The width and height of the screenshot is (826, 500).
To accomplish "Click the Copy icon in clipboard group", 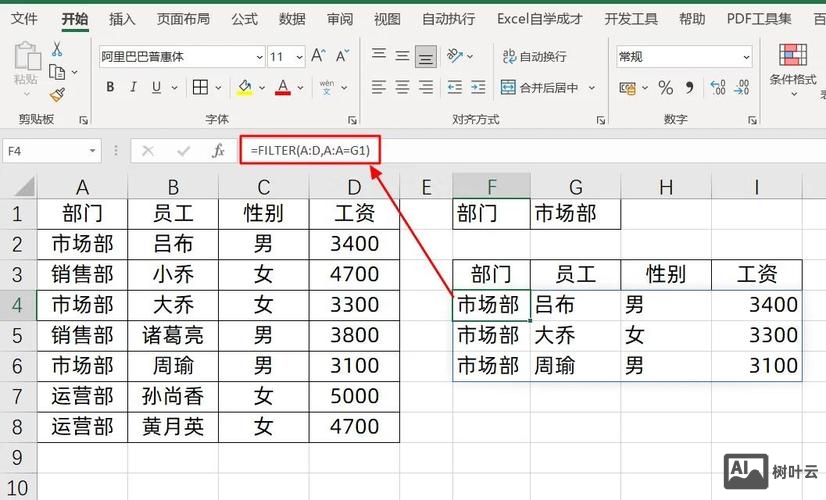I will 56,72.
